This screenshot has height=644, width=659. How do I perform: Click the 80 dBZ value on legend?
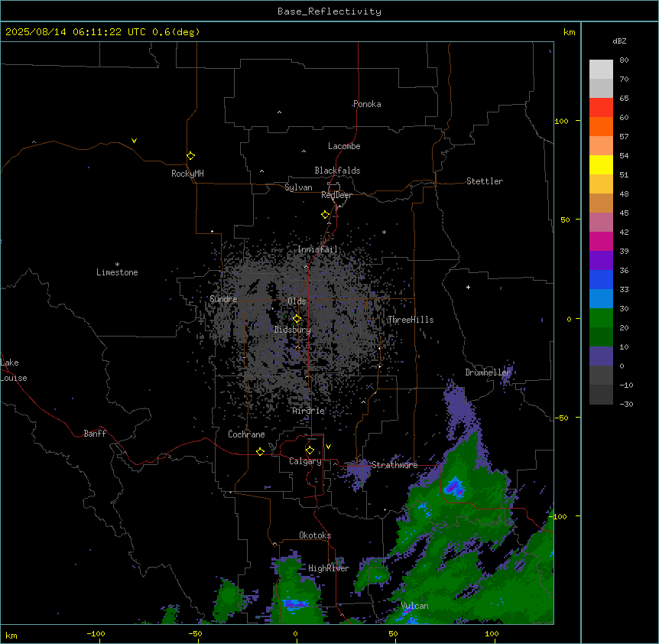[624, 60]
